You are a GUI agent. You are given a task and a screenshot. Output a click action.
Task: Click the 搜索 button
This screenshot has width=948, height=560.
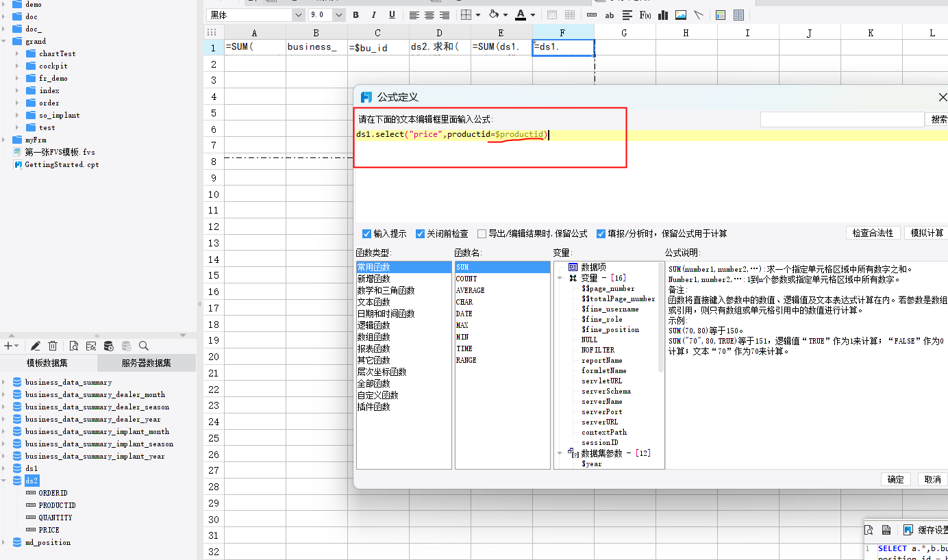coord(937,120)
